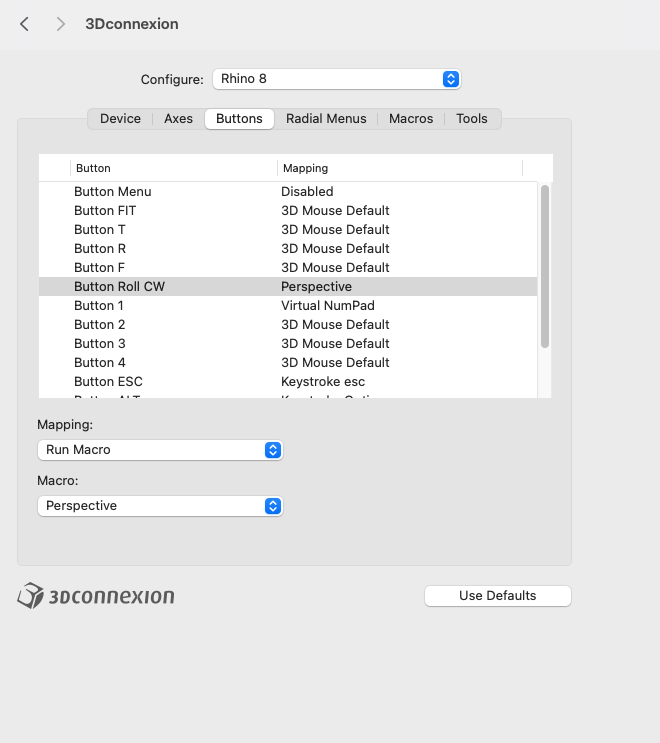Click the Virtual NumPad mapping cell
Viewport: 660px width, 743px height.
pyautogui.click(x=328, y=305)
